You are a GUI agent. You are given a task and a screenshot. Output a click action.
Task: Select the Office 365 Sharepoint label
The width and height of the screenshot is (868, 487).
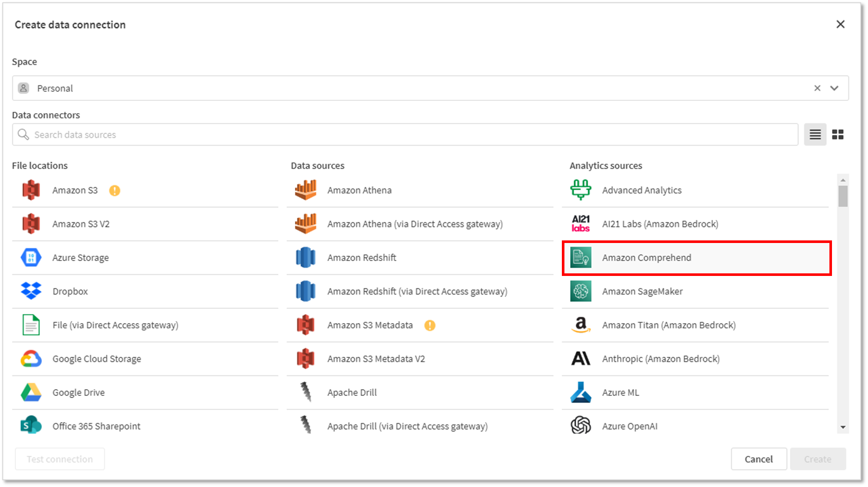pos(96,426)
